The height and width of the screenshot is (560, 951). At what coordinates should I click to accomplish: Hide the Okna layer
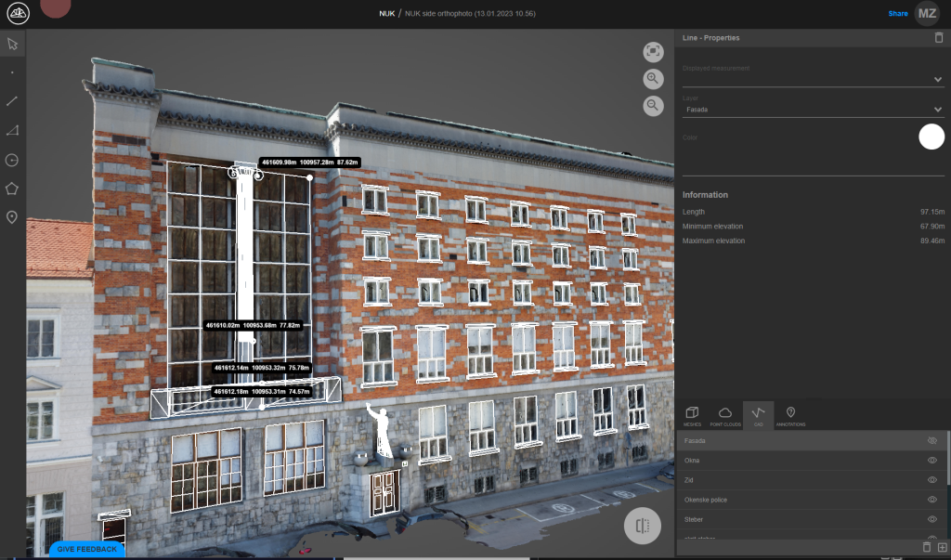click(931, 461)
